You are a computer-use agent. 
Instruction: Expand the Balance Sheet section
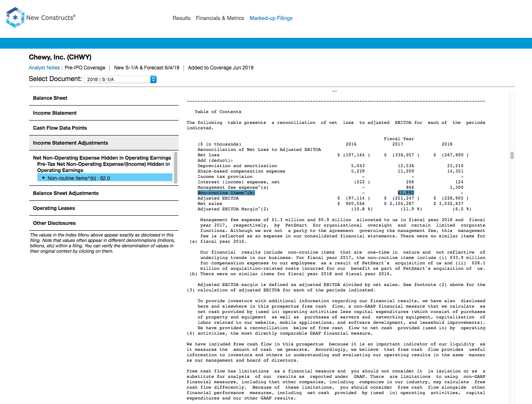click(104, 98)
